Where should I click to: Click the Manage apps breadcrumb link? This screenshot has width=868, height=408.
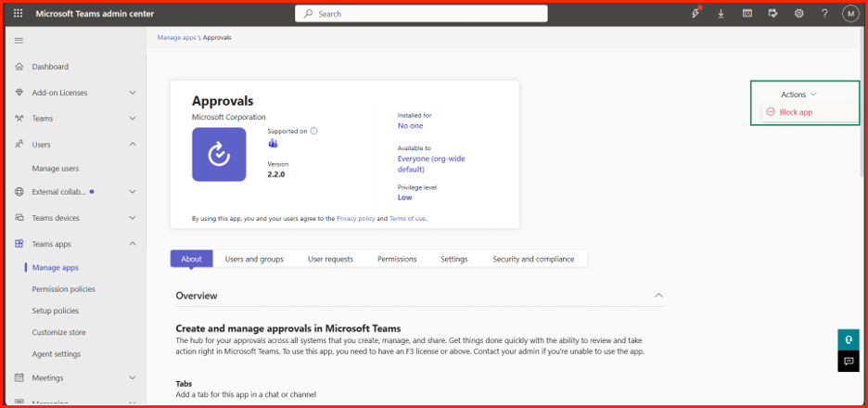(x=176, y=38)
